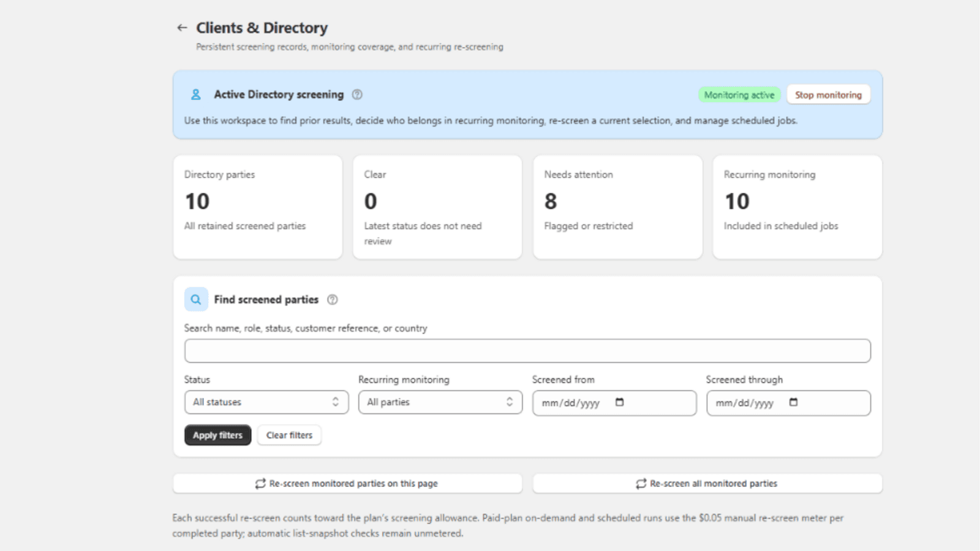Click the Clients & Directory heading
This screenshot has width=980, height=551.
[262, 28]
